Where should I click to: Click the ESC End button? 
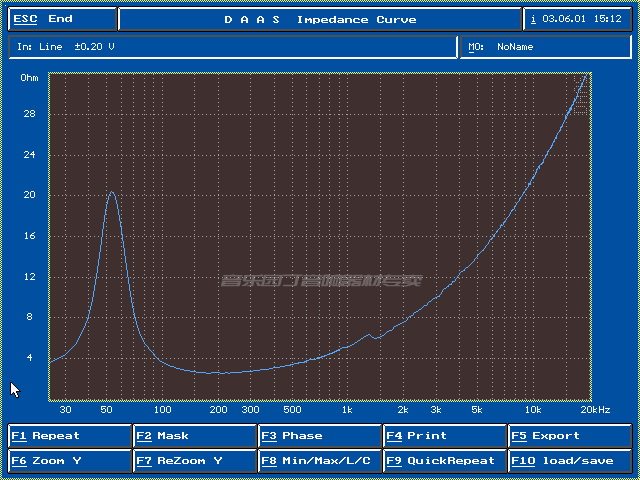[x=62, y=19]
